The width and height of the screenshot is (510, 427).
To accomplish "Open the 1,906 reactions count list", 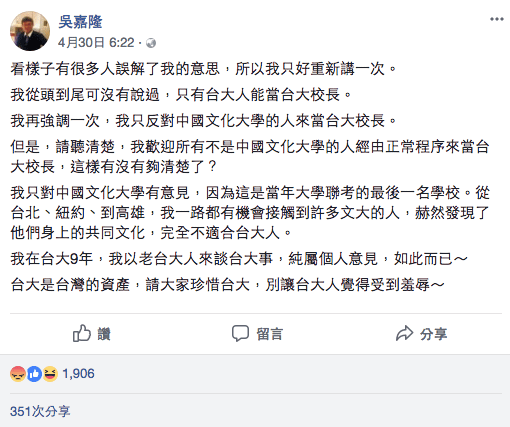I will (x=79, y=374).
